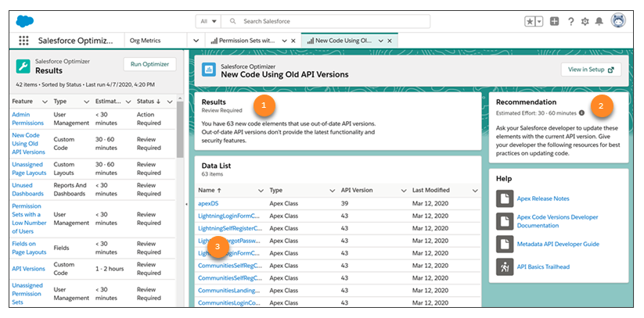The height and width of the screenshot is (318, 644).
Task: Click the View in Setup button
Action: pyautogui.click(x=591, y=70)
